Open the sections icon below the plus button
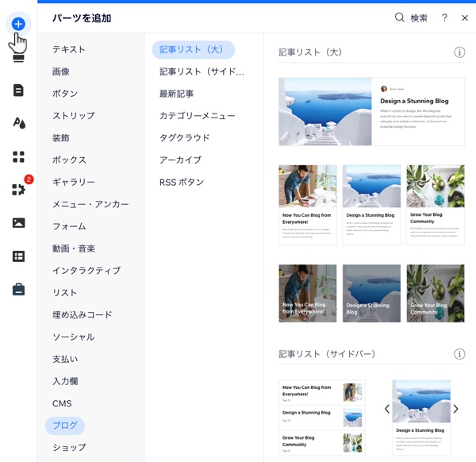This screenshot has height=462, width=476. 18,58
